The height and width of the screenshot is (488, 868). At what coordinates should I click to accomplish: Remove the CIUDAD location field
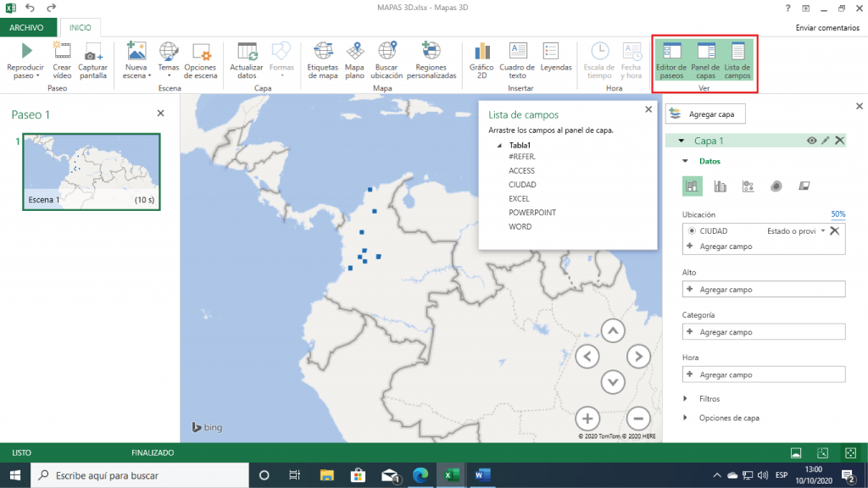coord(835,230)
